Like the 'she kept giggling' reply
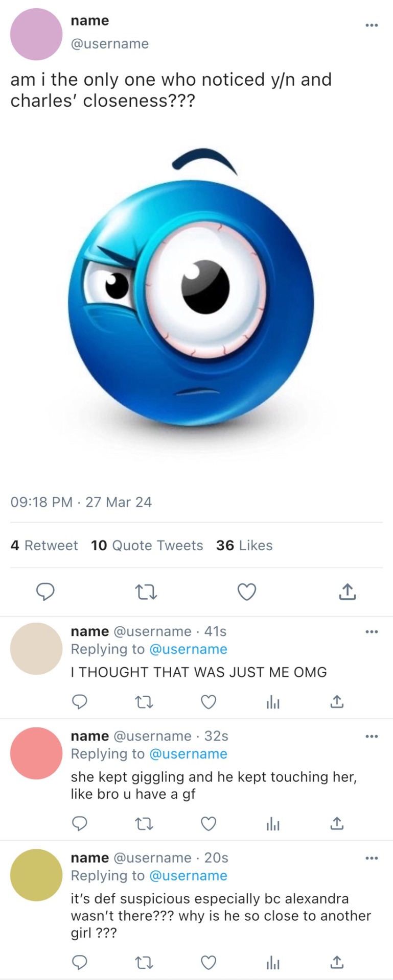393x980 pixels. 208,824
